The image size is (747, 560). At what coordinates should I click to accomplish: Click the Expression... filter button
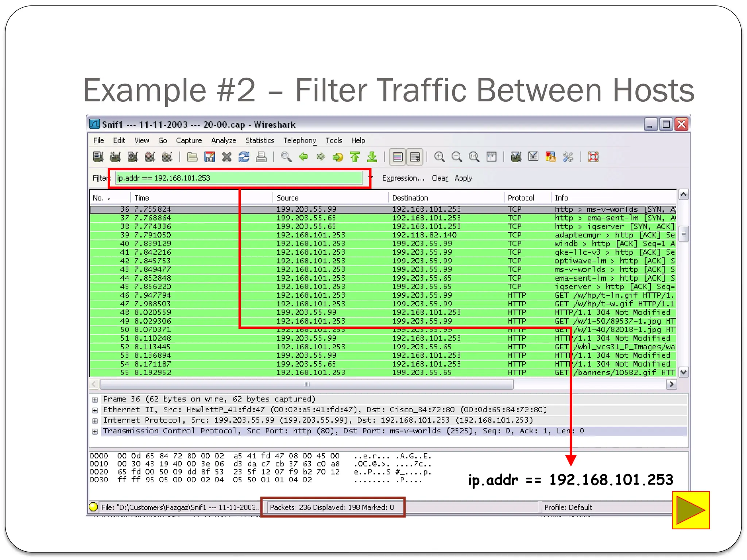[403, 178]
